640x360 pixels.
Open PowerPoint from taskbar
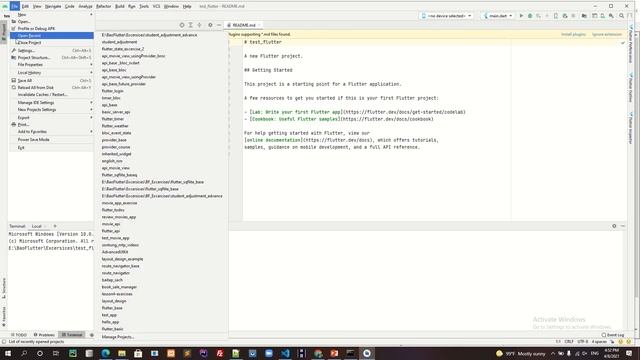click(334, 353)
